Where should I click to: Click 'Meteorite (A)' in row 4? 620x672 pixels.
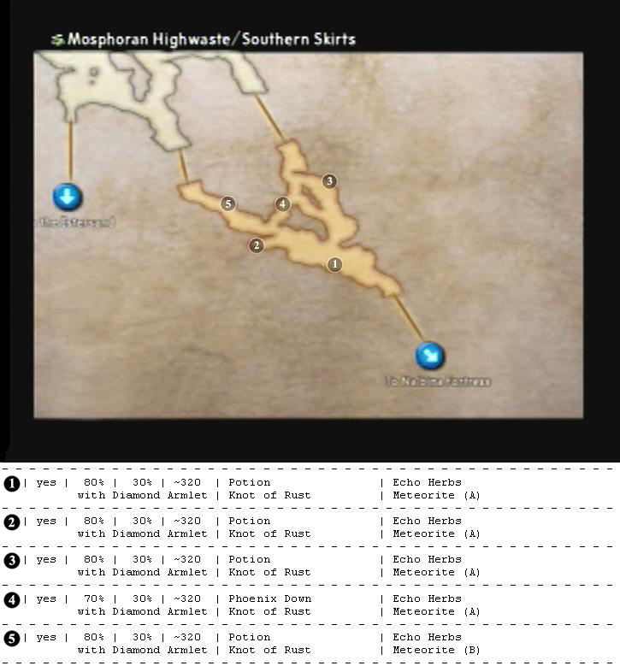[x=436, y=611]
